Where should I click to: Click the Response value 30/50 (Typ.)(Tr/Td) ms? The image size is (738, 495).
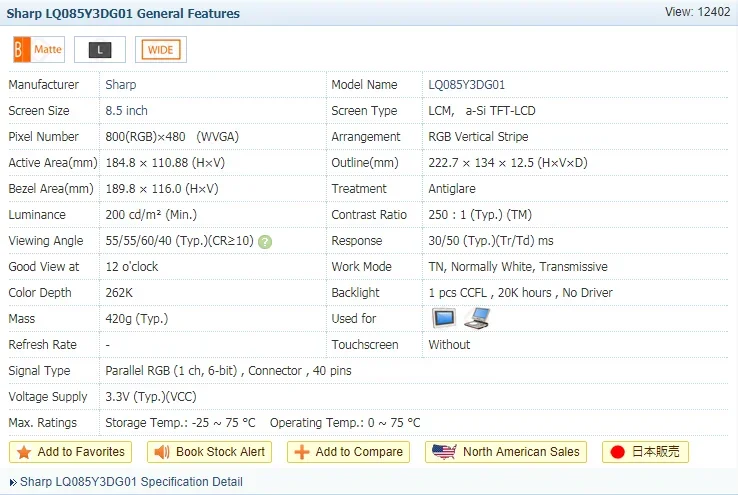click(491, 241)
